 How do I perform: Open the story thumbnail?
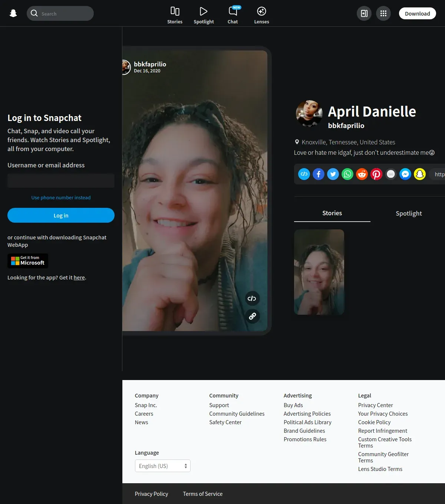tap(319, 272)
